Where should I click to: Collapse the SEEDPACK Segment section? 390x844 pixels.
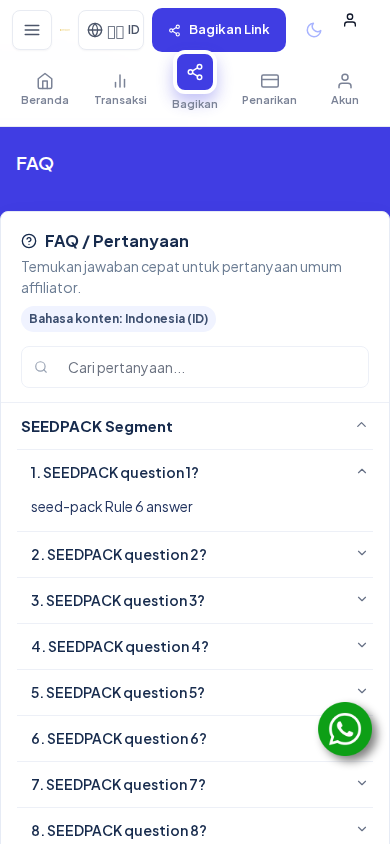[x=195, y=426]
